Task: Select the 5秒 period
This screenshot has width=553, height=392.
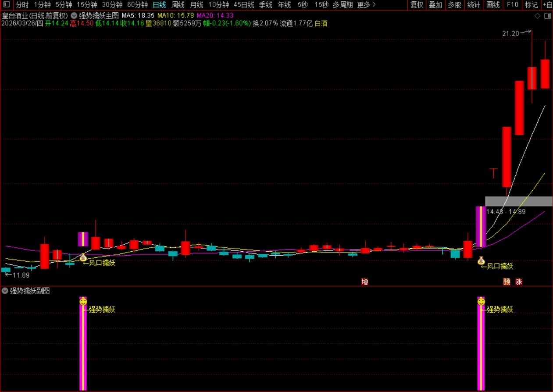Action: (303, 5)
